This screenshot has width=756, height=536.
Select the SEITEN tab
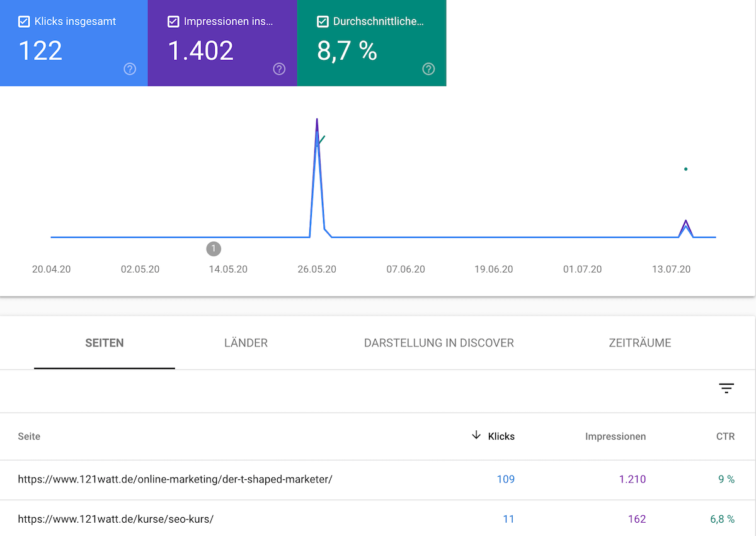coord(104,343)
